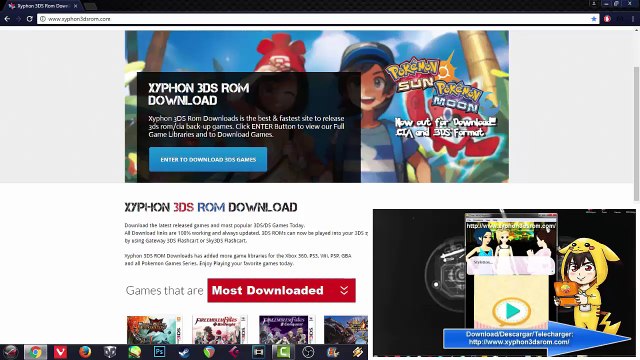Click the 'XYPHON 3DS ROM DOWNLOAD' section heading
Viewport: 640px width, 360px height.
pyautogui.click(x=211, y=207)
